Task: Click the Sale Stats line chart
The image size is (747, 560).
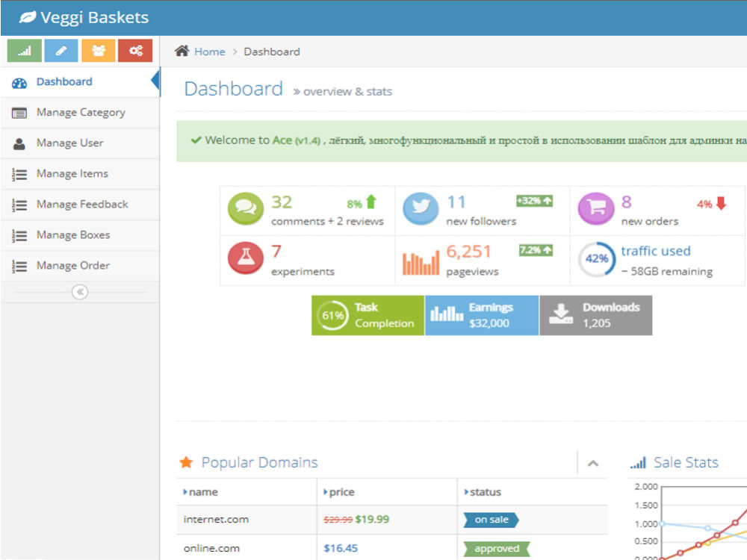Action: (703, 522)
